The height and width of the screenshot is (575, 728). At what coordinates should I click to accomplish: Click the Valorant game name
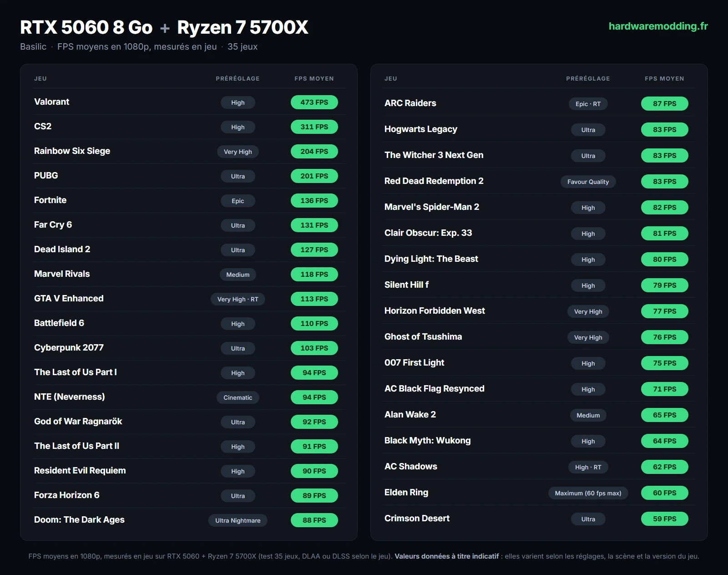click(51, 102)
